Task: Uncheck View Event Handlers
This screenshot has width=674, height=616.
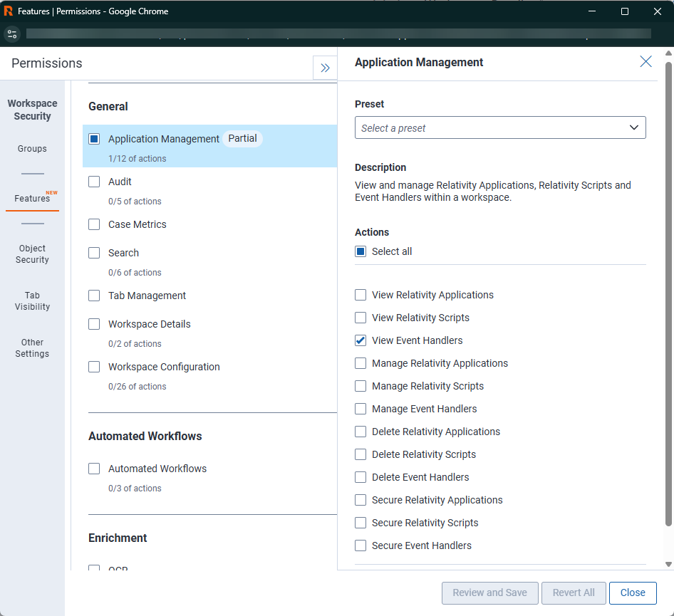Action: 361,340
